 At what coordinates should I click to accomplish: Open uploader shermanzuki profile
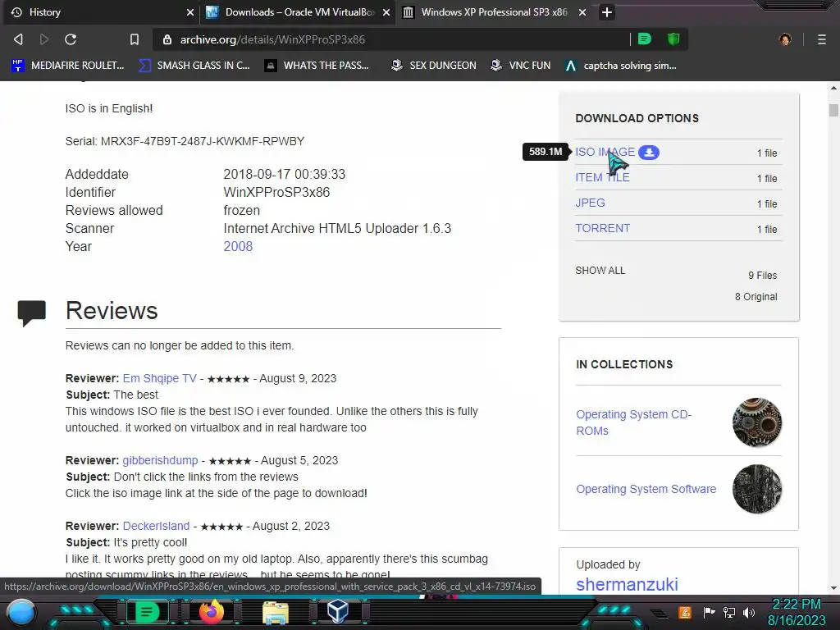(627, 584)
